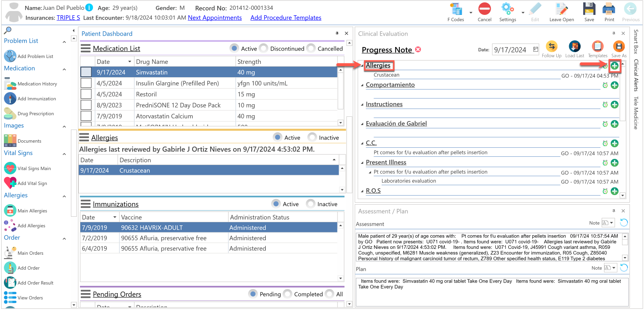Collapse the Medication sidebar section
Viewport: 644px width, 310px height.
(x=64, y=69)
